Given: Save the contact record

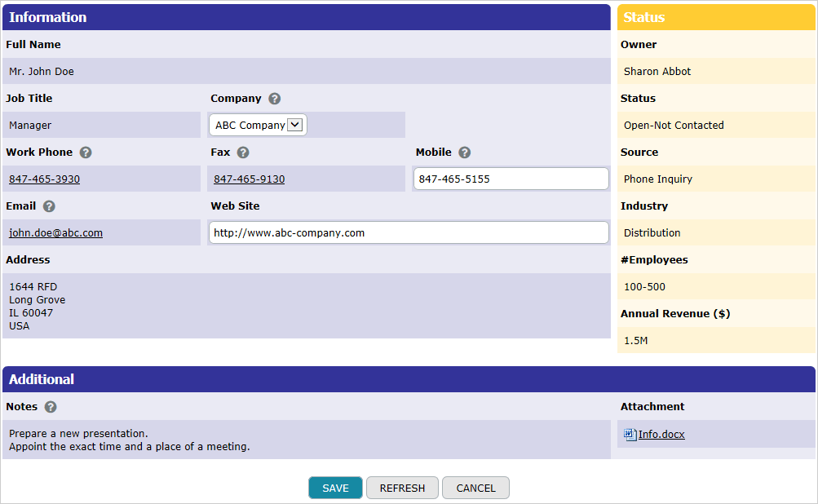Looking at the screenshot, I should [x=335, y=488].
